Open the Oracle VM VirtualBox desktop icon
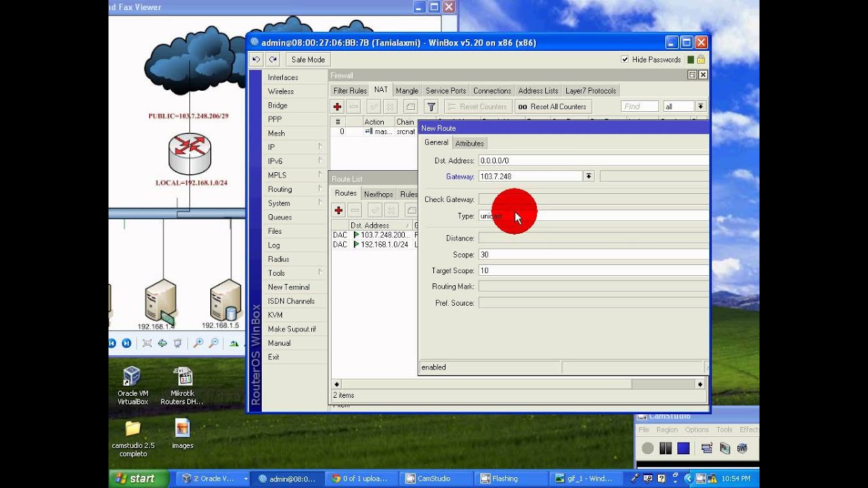This screenshot has height=488, width=868. pos(132,386)
